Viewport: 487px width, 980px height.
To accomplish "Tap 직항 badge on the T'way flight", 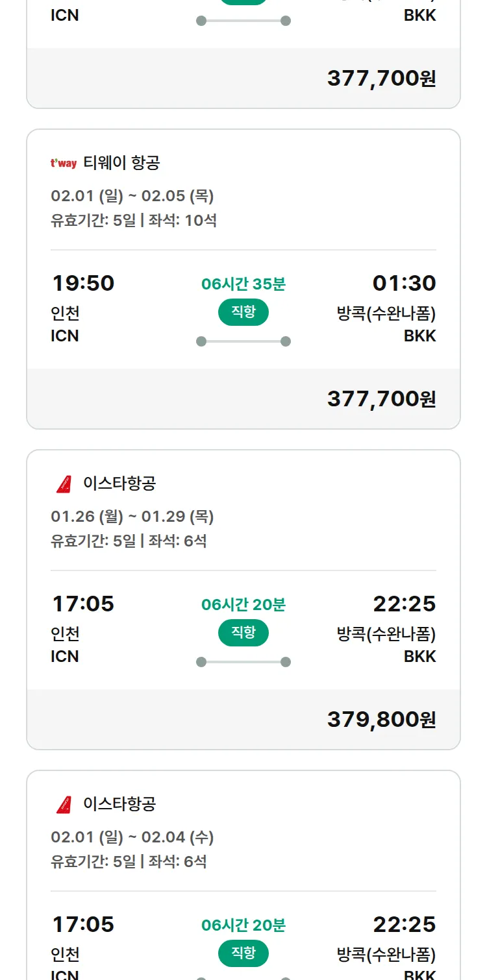I will (243, 312).
